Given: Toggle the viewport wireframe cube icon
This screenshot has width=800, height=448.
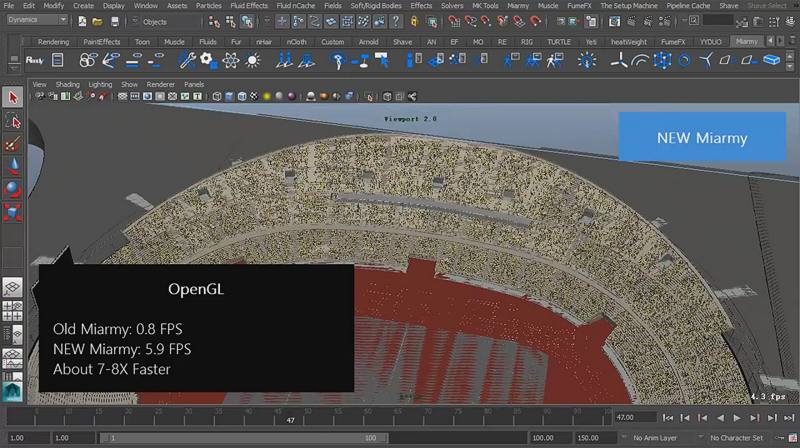Looking at the screenshot, I should [x=216, y=97].
